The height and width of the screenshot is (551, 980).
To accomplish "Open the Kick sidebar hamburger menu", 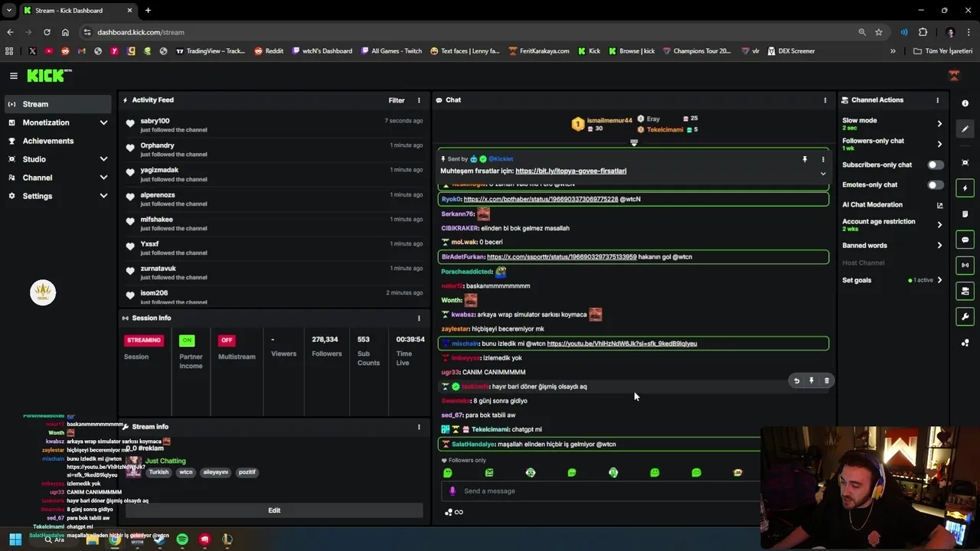I will click(x=14, y=76).
